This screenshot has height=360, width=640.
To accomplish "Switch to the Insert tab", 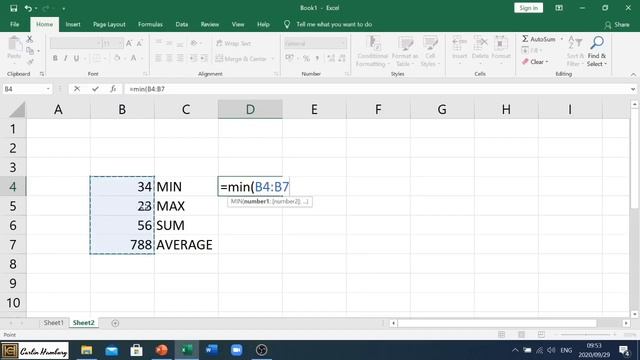I will pos(73,24).
